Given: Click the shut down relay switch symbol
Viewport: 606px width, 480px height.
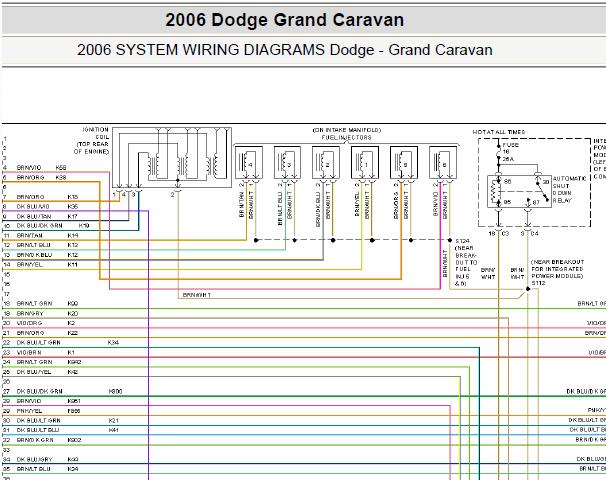Looking at the screenshot, I should point(541,190).
